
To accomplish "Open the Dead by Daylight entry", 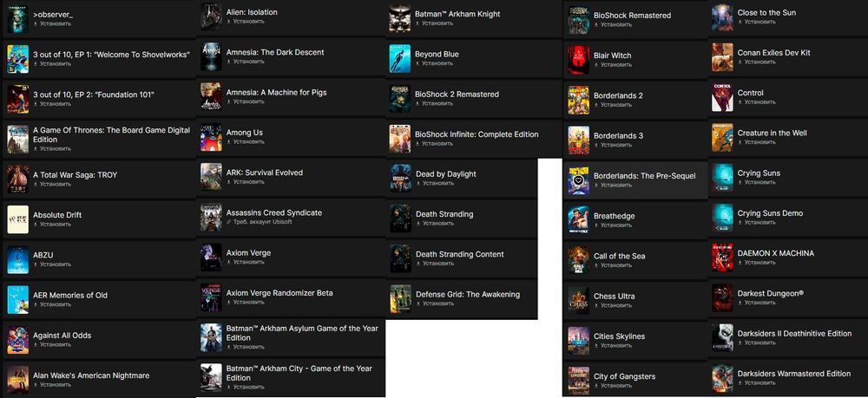I will pyautogui.click(x=463, y=179).
